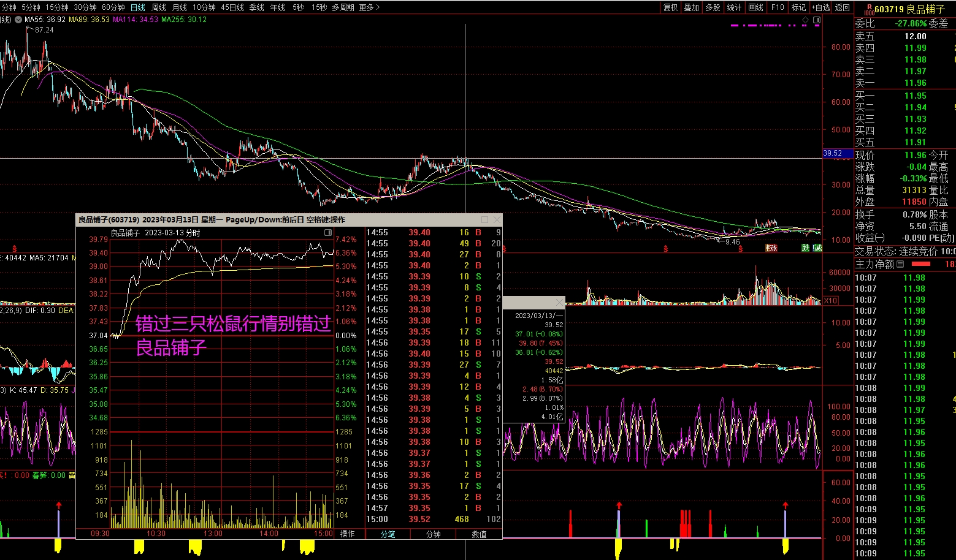Viewport: 956px width, 560px height.
Task: Click the 39.52 crosshair price label
Action: [x=837, y=153]
